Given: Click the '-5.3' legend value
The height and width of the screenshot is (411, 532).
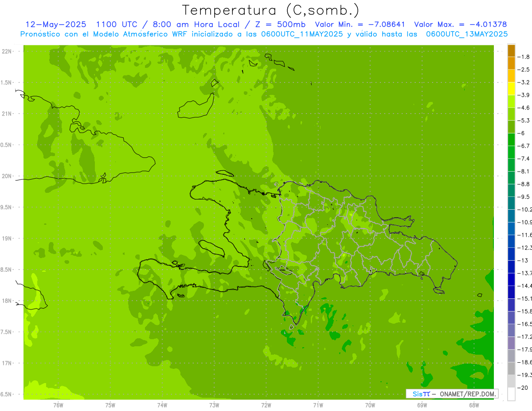Looking at the screenshot, I should (x=524, y=121).
